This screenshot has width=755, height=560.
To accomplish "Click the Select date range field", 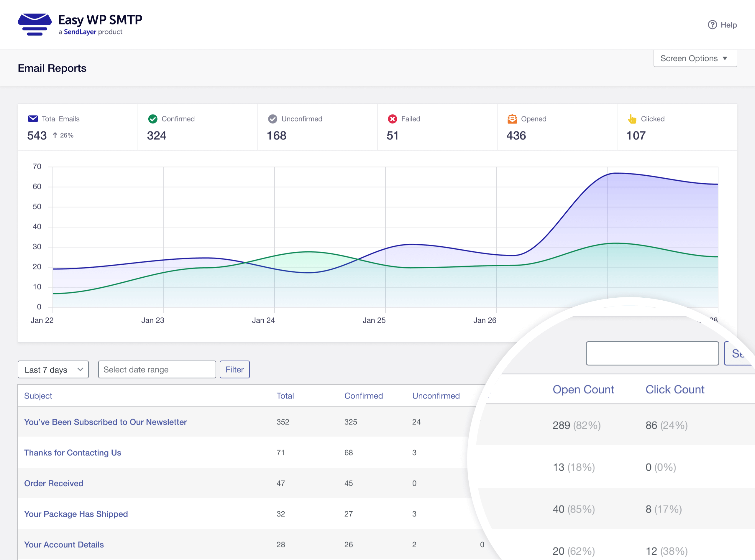I will point(157,370).
